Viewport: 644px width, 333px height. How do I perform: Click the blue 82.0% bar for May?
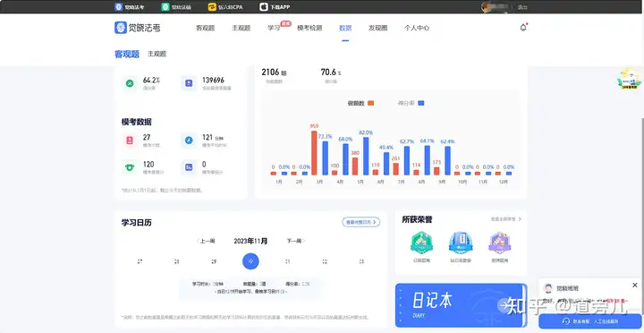coord(366,157)
